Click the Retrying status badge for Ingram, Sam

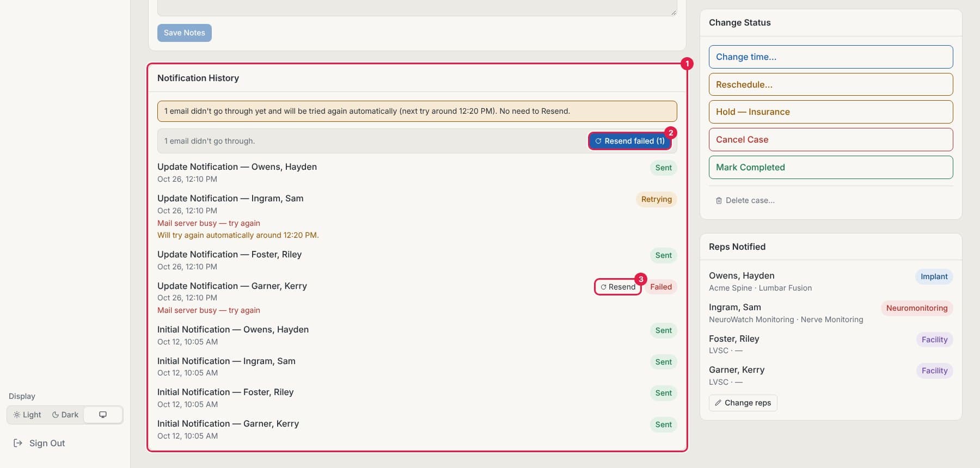[657, 199]
